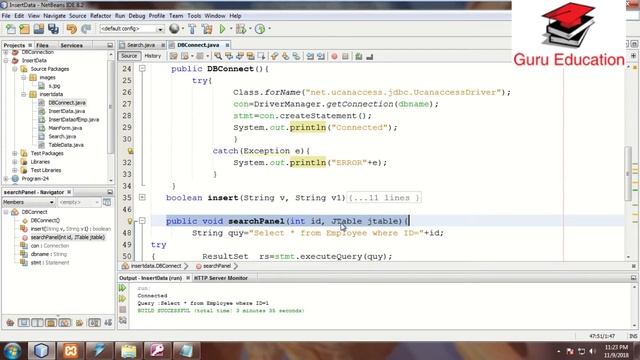Image resolution: width=640 pixels, height=360 pixels.
Task: Collapse the DBConnect constructor fold on line 24
Action: pos(142,69)
